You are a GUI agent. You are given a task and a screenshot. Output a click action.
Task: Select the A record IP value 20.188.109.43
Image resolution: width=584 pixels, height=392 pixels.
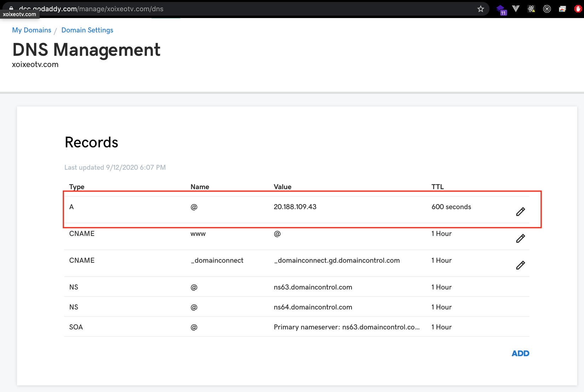295,207
